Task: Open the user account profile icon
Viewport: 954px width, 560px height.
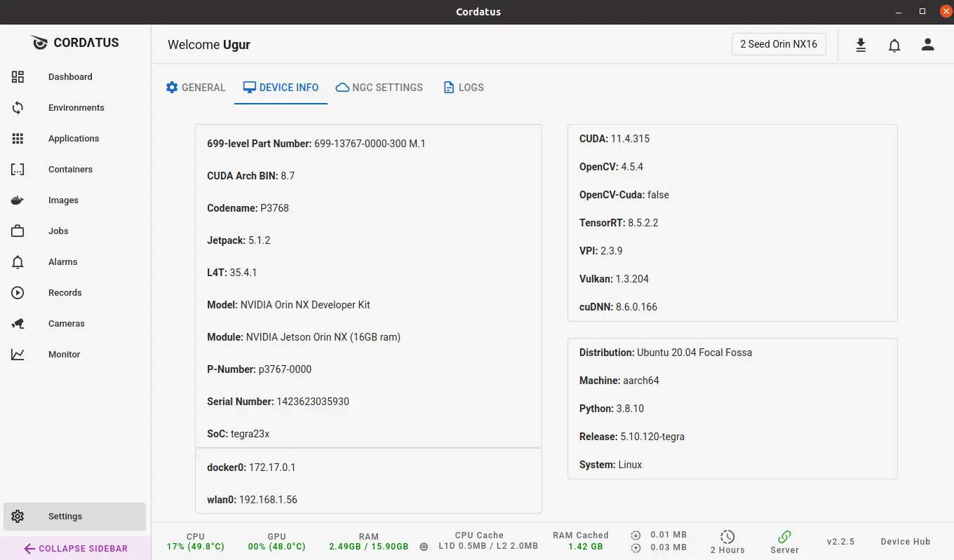Action: tap(928, 45)
